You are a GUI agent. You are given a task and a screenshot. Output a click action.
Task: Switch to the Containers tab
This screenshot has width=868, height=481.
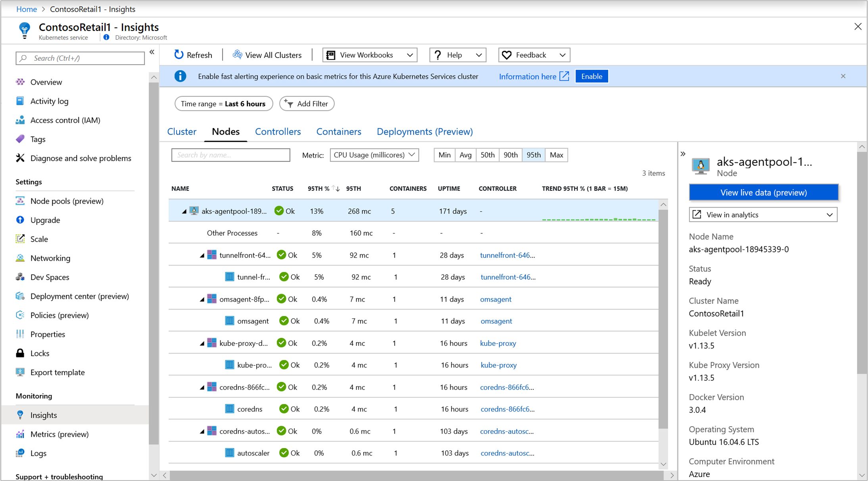[338, 131]
